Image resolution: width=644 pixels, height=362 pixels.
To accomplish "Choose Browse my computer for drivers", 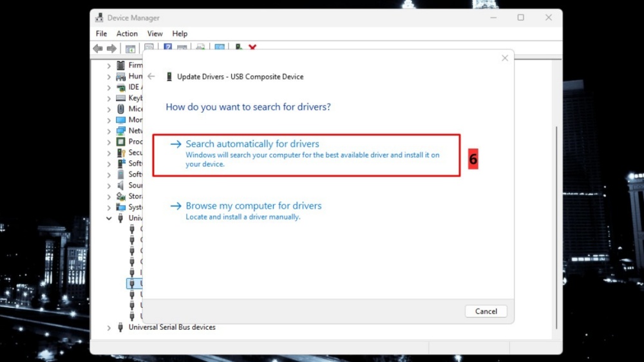I will coord(253,206).
